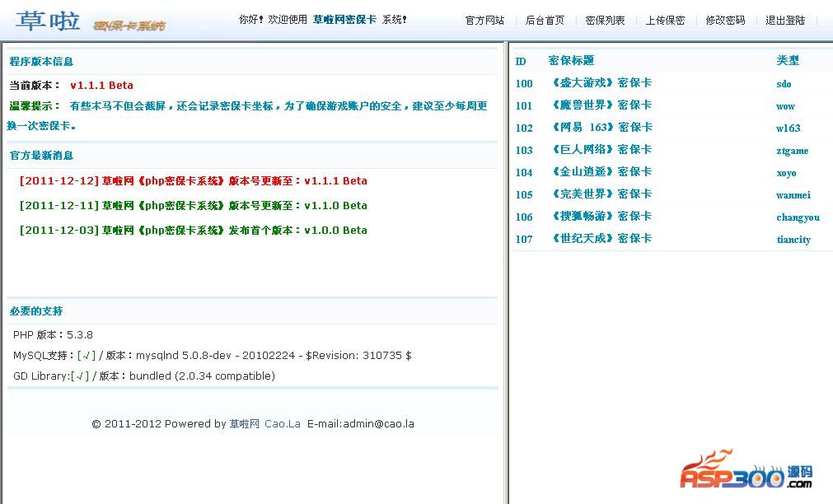Image resolution: width=833 pixels, height=504 pixels.
Task: Click ID 104 in the list
Action: pos(524,173)
